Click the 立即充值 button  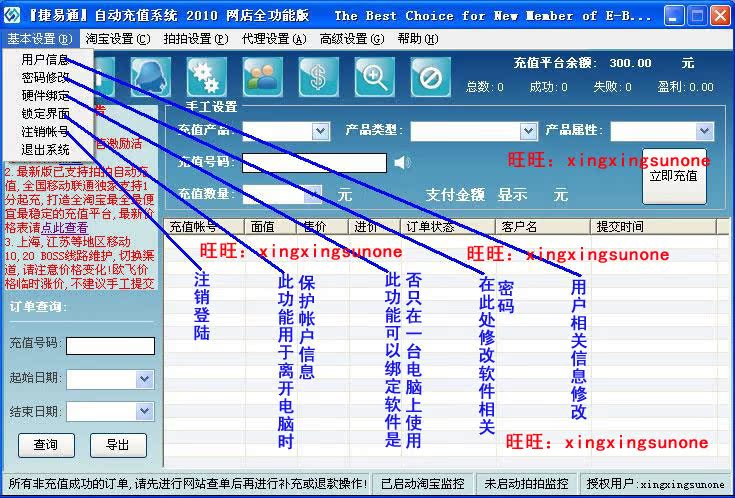click(x=674, y=176)
